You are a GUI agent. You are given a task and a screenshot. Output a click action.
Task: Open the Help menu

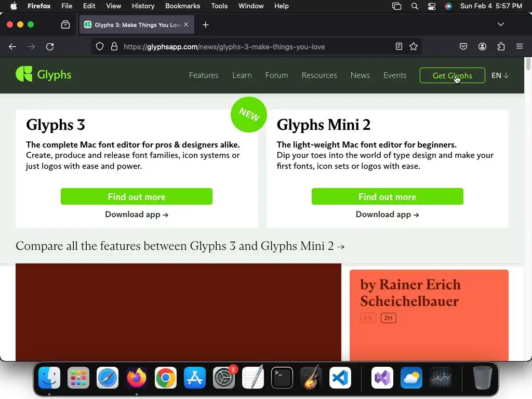click(281, 6)
